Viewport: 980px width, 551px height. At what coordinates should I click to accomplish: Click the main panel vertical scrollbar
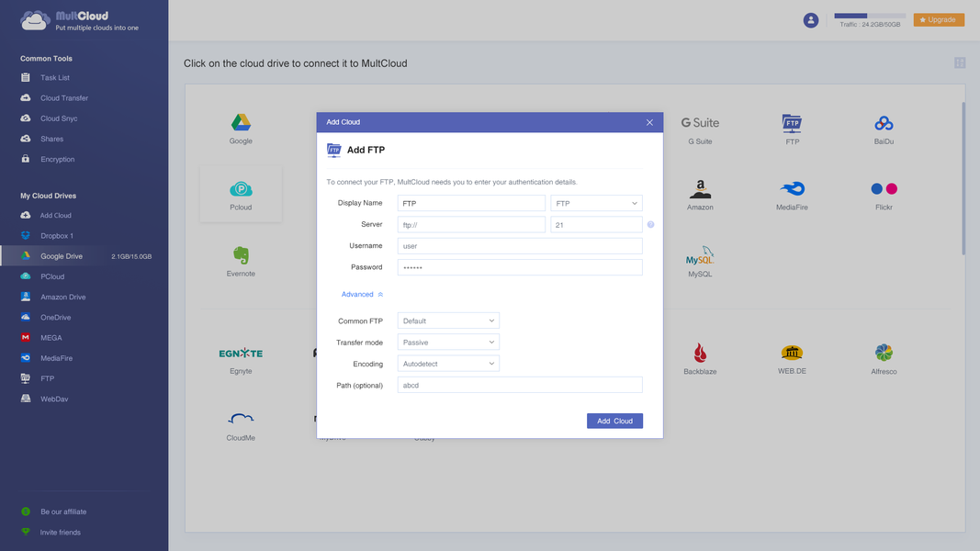click(963, 178)
